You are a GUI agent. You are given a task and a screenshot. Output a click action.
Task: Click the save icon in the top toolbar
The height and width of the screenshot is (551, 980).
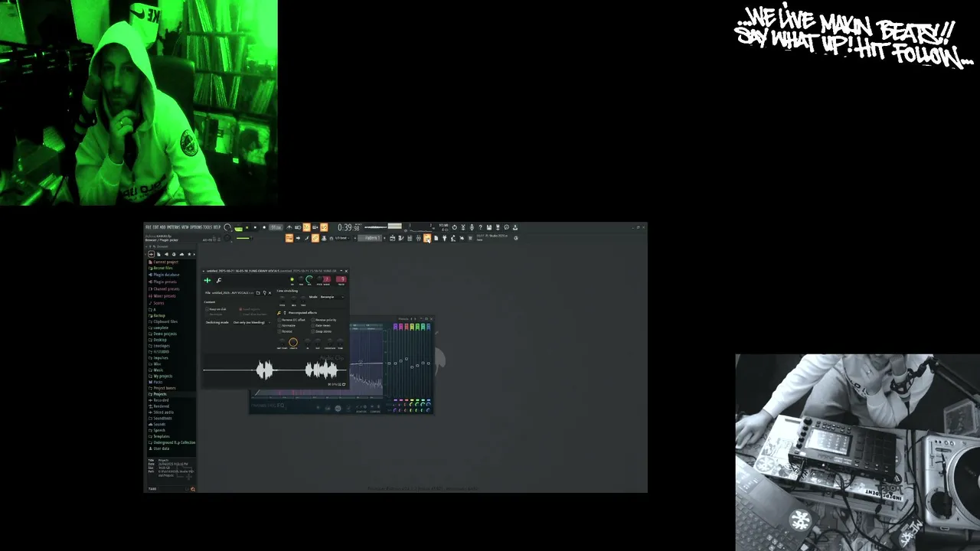point(488,227)
